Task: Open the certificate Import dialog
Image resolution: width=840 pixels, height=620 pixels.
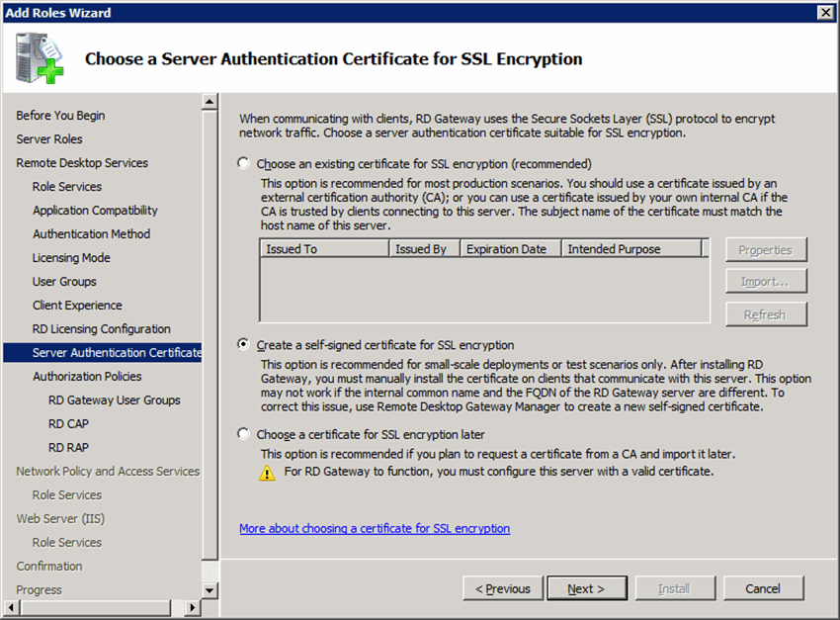Action: point(766,281)
